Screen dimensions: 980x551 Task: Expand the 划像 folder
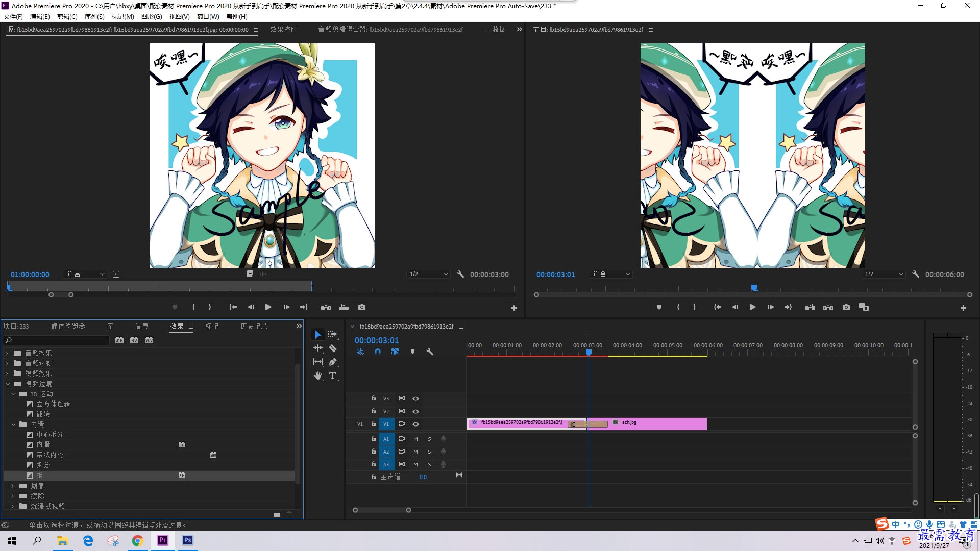[13, 486]
